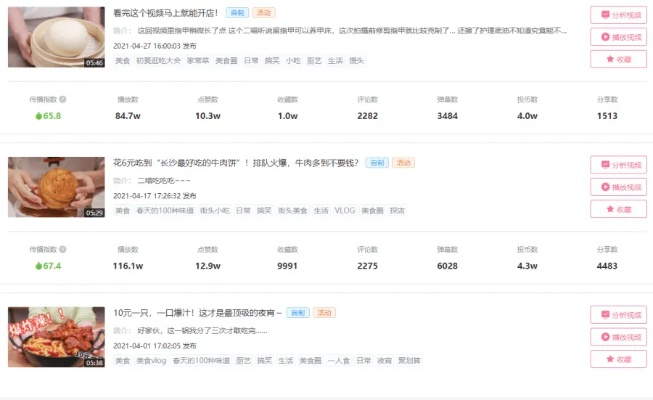
Task: Favorite the beef pancake video via 收藏
Action: (x=618, y=209)
